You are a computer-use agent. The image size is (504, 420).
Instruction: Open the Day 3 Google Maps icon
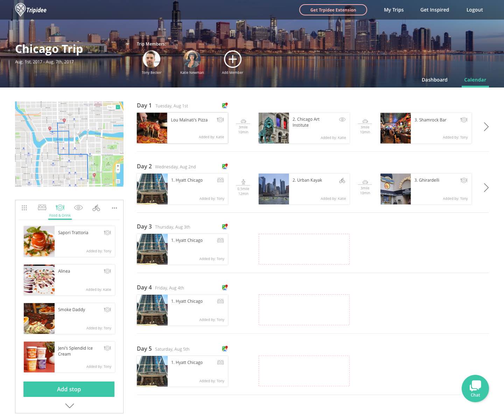pyautogui.click(x=225, y=226)
